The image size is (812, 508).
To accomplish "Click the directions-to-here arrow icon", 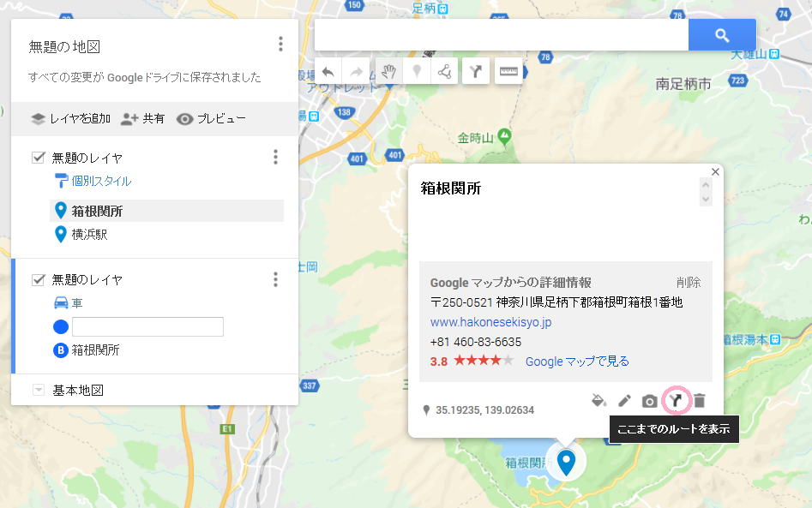I will coord(676,400).
